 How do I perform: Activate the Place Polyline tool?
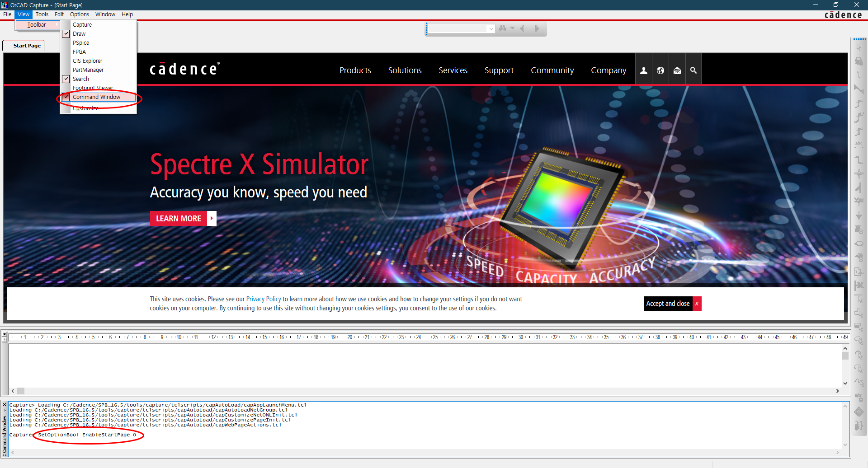859,313
